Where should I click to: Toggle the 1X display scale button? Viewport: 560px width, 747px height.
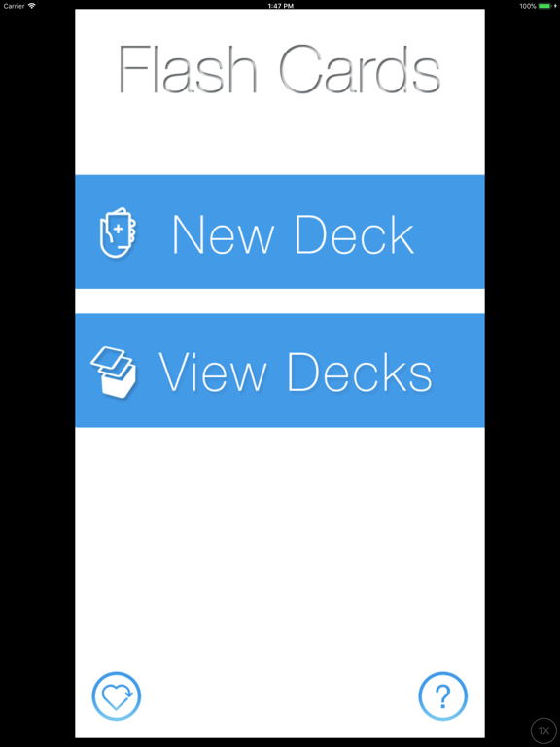pyautogui.click(x=543, y=730)
